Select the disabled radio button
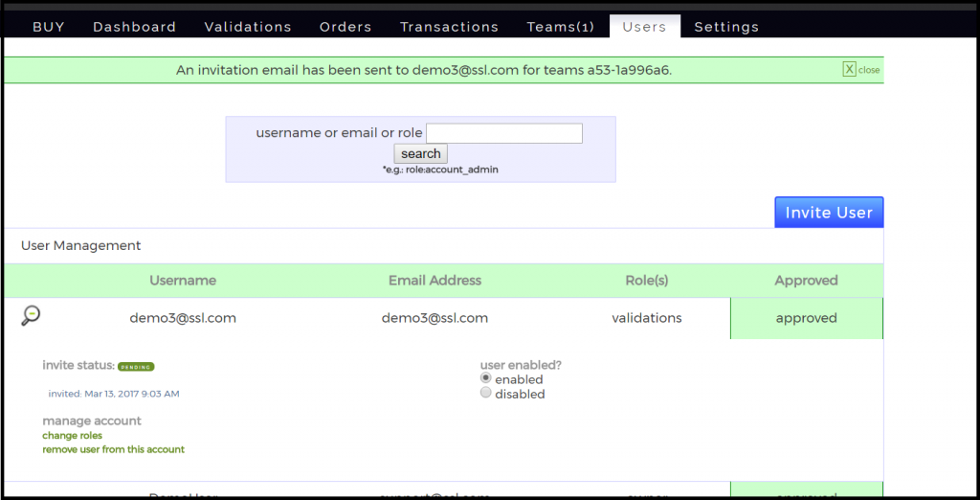This screenshot has width=980, height=500. pyautogui.click(x=486, y=393)
